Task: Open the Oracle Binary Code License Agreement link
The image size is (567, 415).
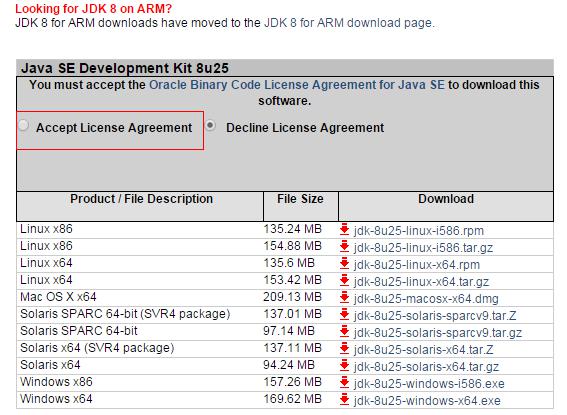Action: point(297,85)
